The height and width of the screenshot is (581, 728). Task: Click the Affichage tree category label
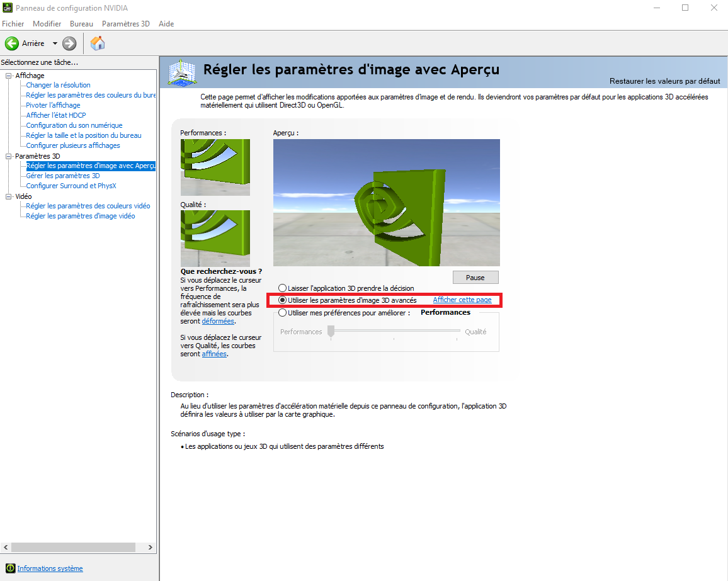click(x=30, y=76)
